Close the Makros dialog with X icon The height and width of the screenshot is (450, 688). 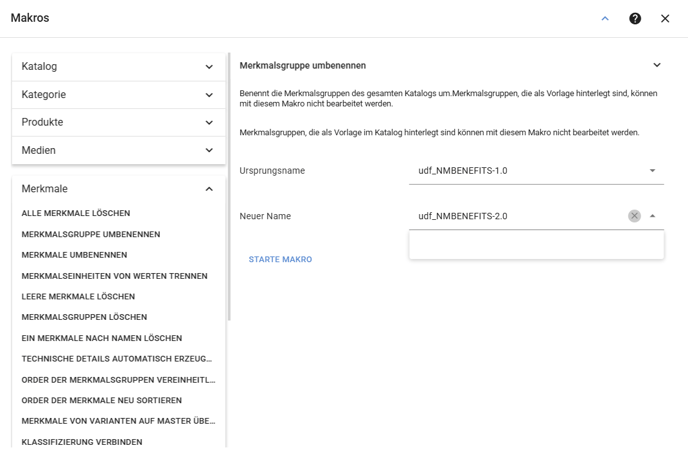coord(665,18)
